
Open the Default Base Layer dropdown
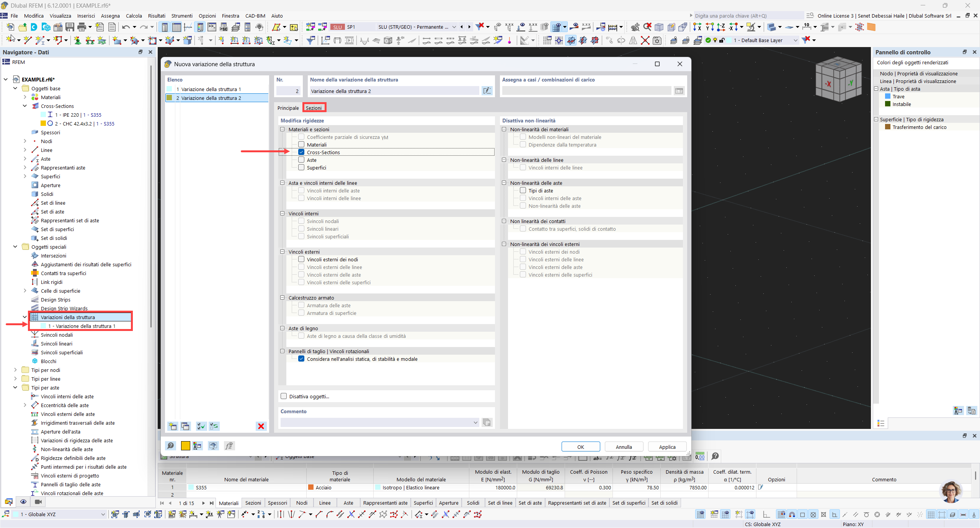795,40
